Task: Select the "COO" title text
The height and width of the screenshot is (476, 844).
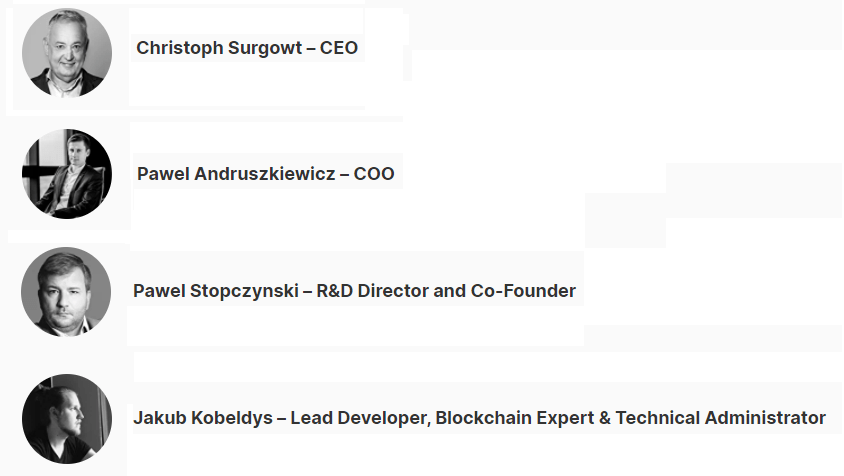Action: click(374, 174)
